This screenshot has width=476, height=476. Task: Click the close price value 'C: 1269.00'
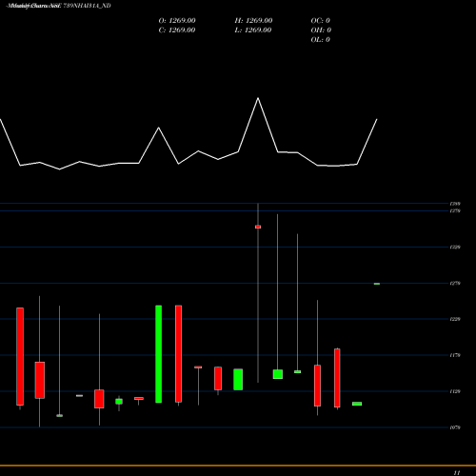tap(177, 30)
